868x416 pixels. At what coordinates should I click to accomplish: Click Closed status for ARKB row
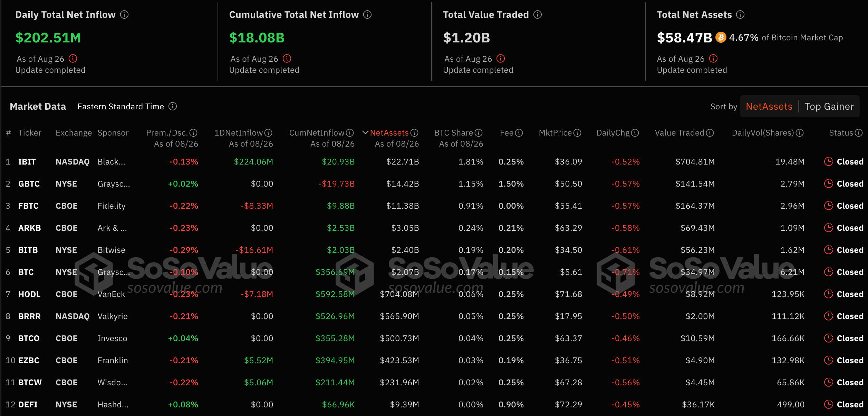click(850, 228)
